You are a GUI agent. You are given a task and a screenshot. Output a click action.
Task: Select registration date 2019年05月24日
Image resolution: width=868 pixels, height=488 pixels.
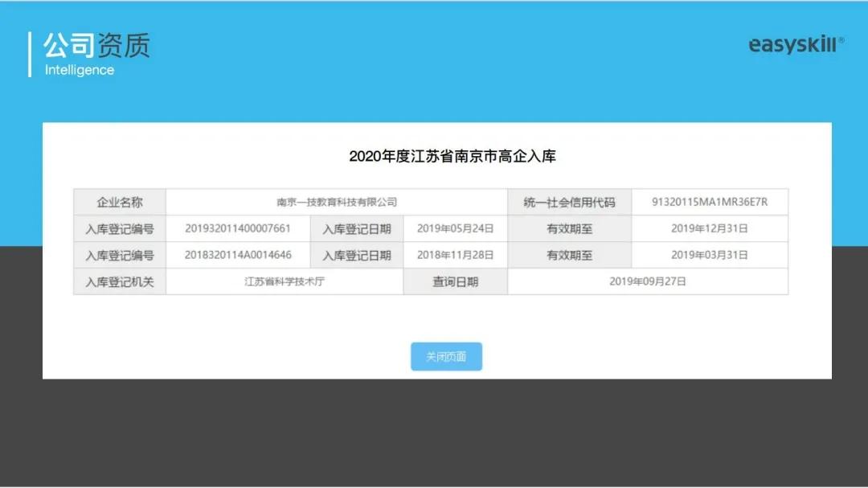point(455,228)
